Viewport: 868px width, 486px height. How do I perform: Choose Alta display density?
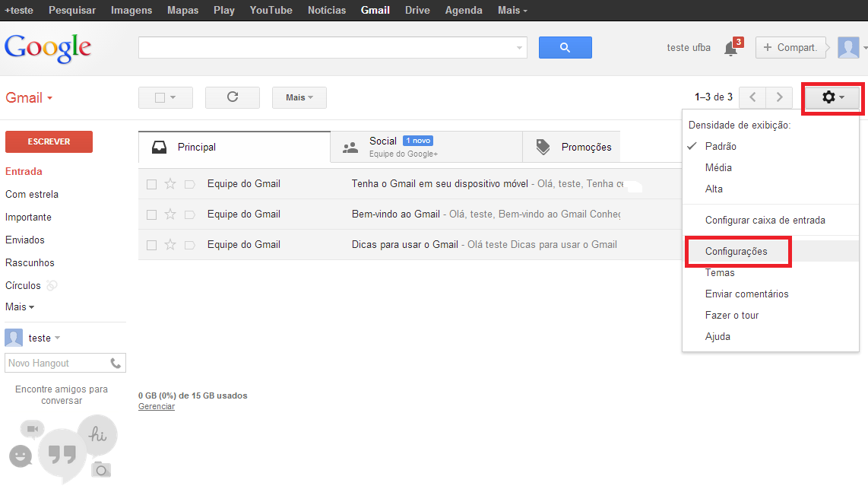click(714, 189)
